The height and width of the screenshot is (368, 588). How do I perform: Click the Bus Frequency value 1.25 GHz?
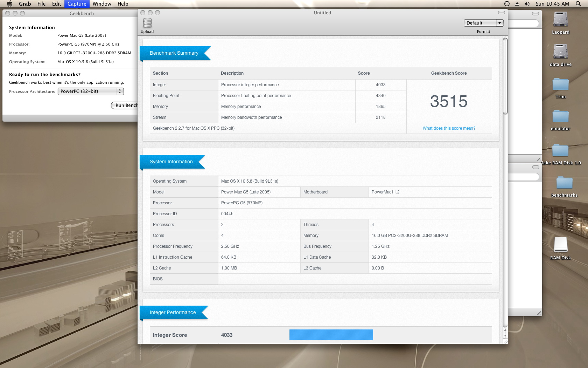tap(380, 246)
